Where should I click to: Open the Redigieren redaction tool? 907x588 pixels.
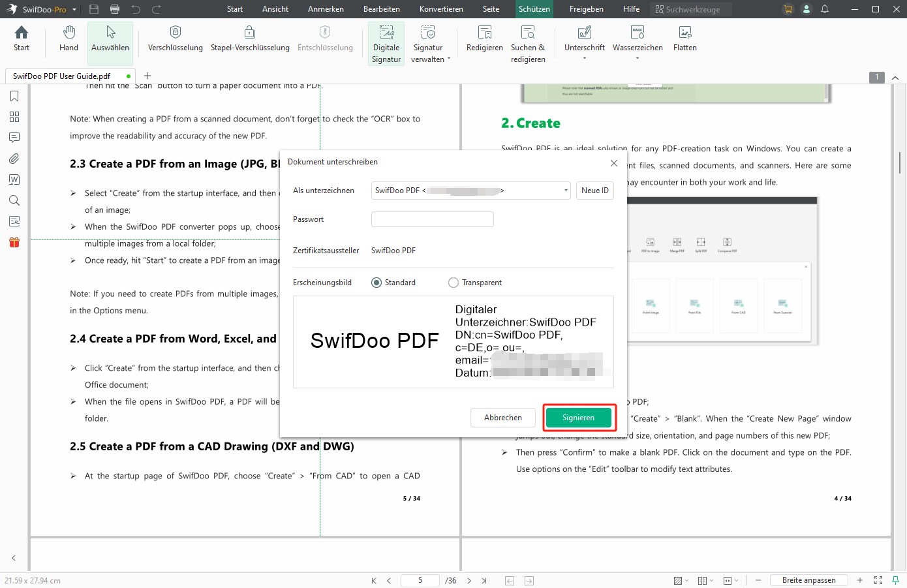(484, 39)
